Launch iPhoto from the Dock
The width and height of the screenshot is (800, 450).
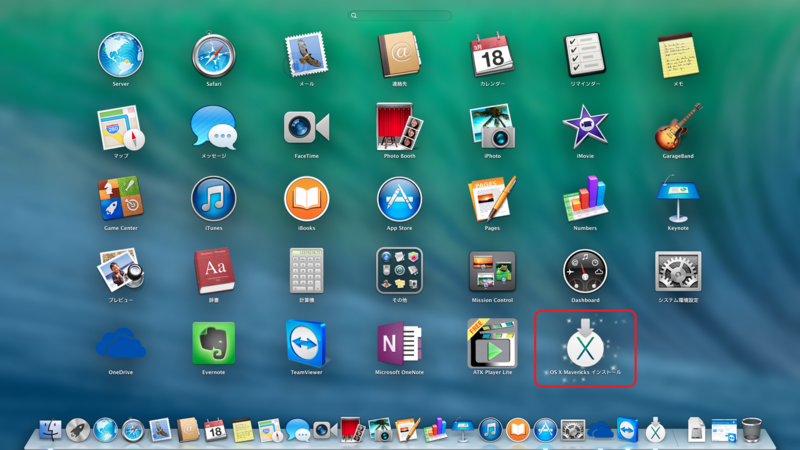(x=380, y=430)
